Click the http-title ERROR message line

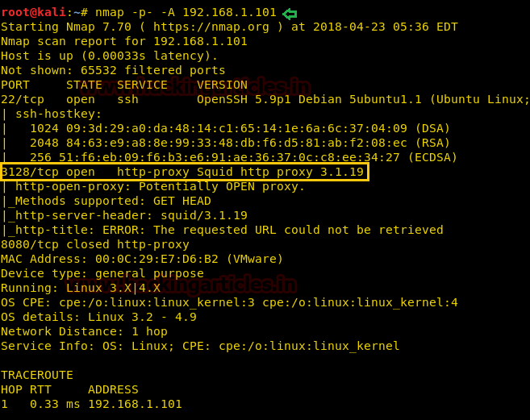click(229, 230)
